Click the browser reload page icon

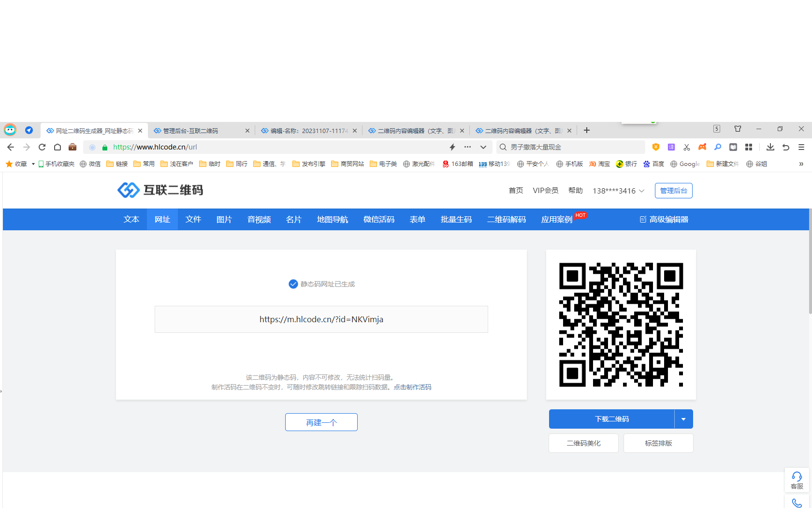42,147
